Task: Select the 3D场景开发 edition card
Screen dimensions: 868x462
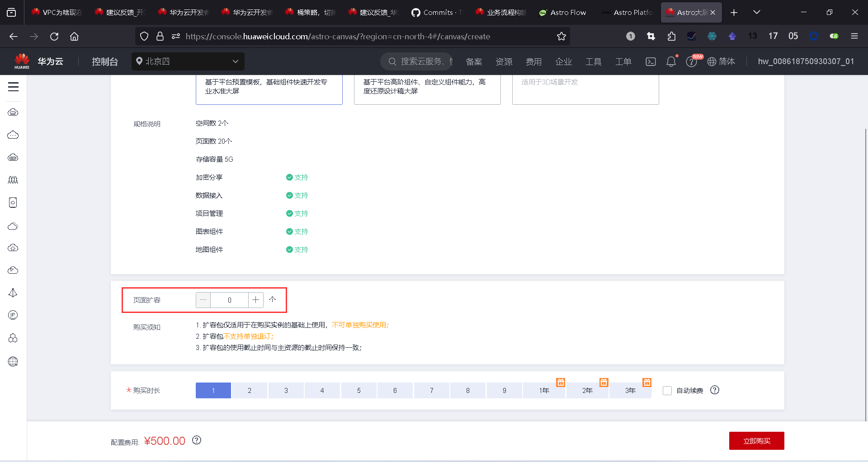Action: point(585,89)
